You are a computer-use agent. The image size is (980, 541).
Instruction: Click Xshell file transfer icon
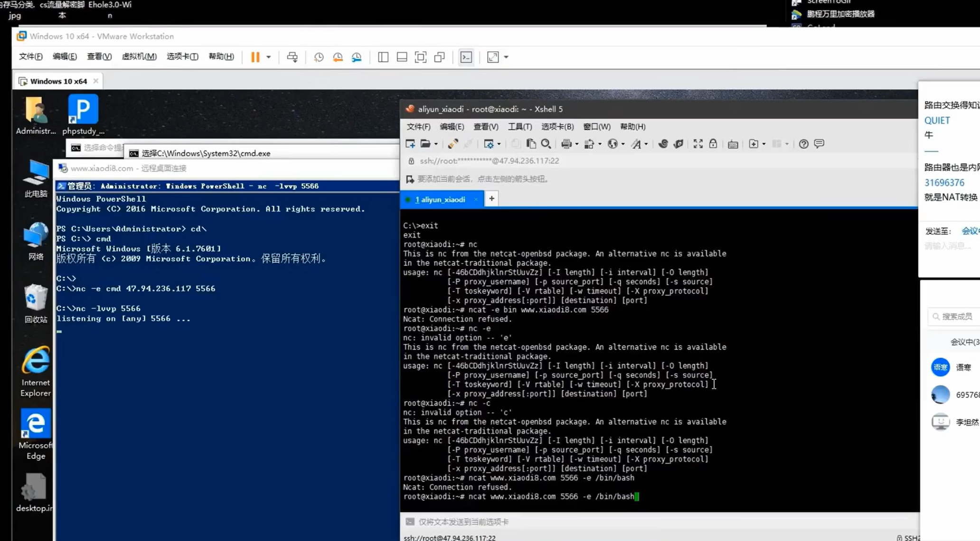(589, 144)
